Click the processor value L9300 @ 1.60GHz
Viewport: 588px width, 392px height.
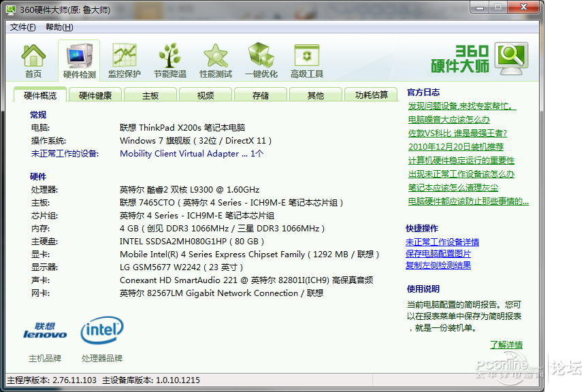(x=189, y=189)
